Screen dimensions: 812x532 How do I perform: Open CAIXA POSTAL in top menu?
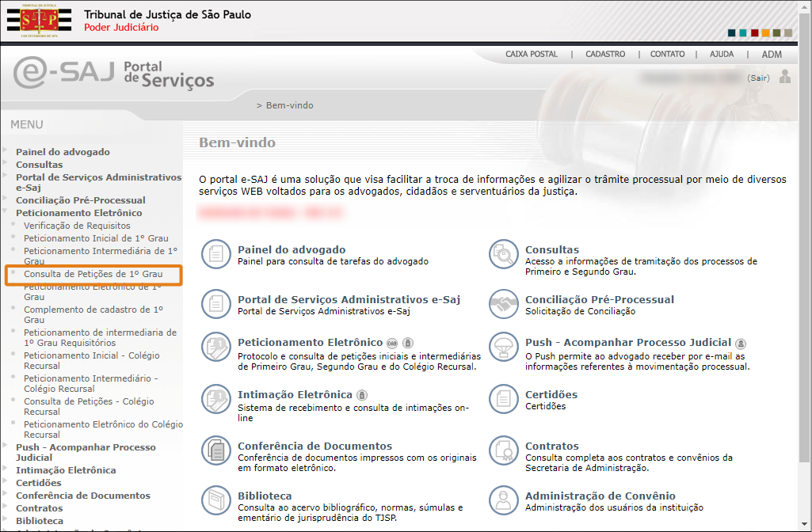point(532,54)
